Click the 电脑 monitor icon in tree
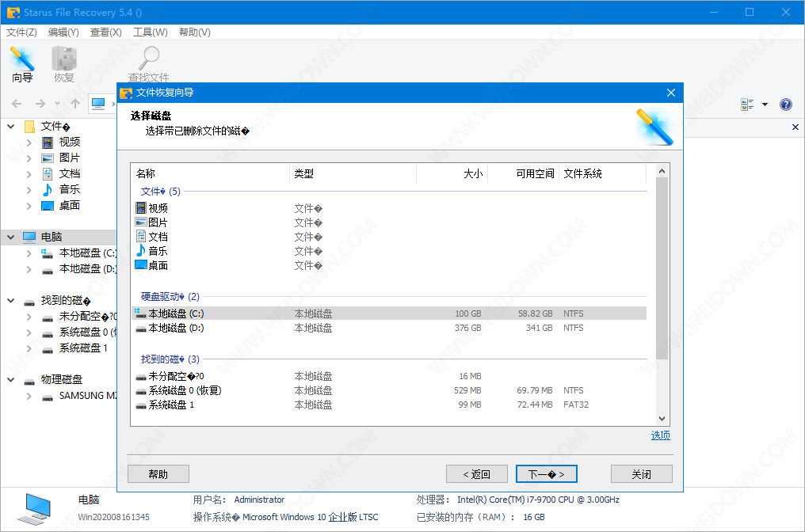Screen dimensions: 805x532 tap(29, 237)
